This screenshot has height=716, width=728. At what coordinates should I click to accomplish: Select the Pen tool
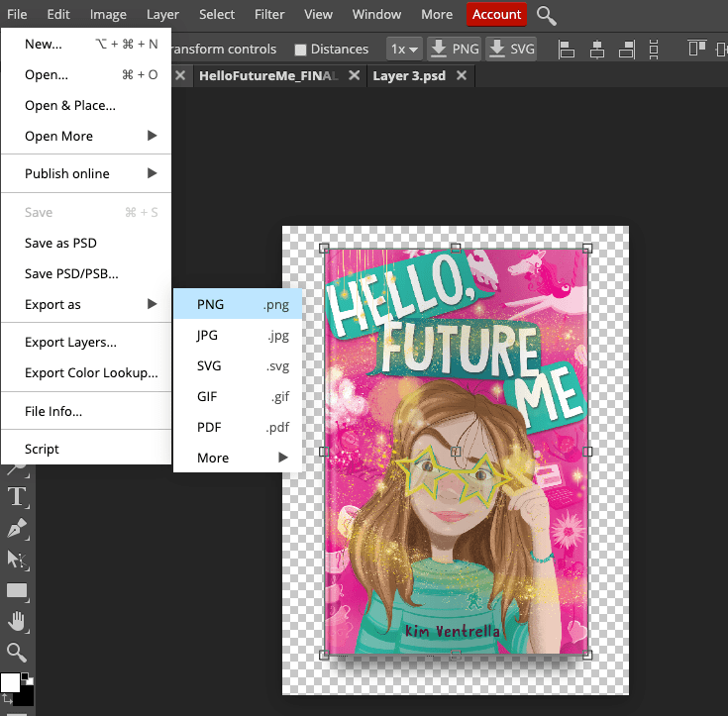pyautogui.click(x=17, y=528)
